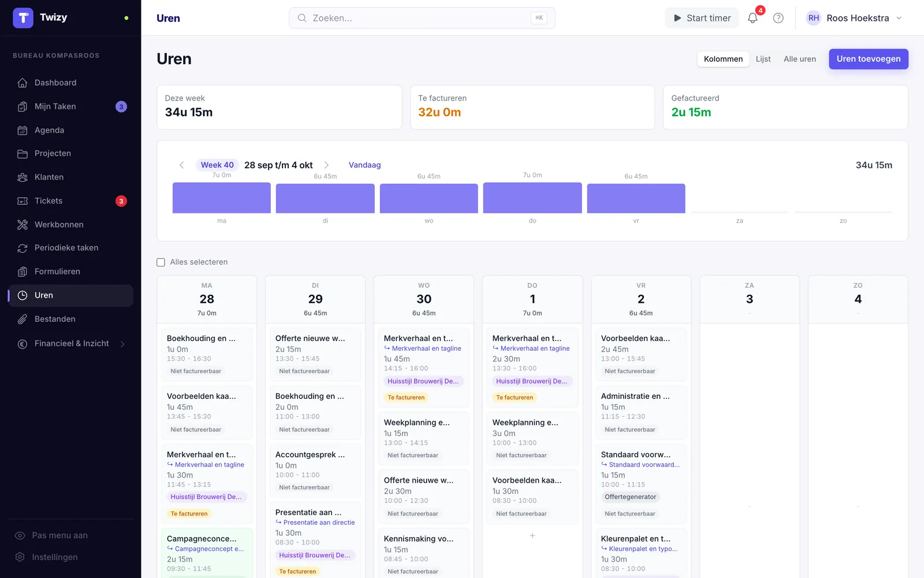Click the Instellingen gear icon
The image size is (924, 578).
tap(20, 557)
